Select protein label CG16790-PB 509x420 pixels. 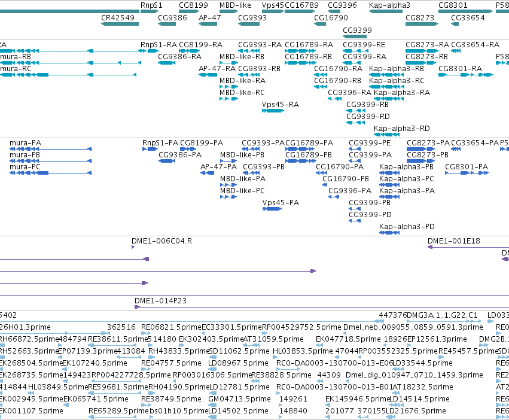(346, 179)
